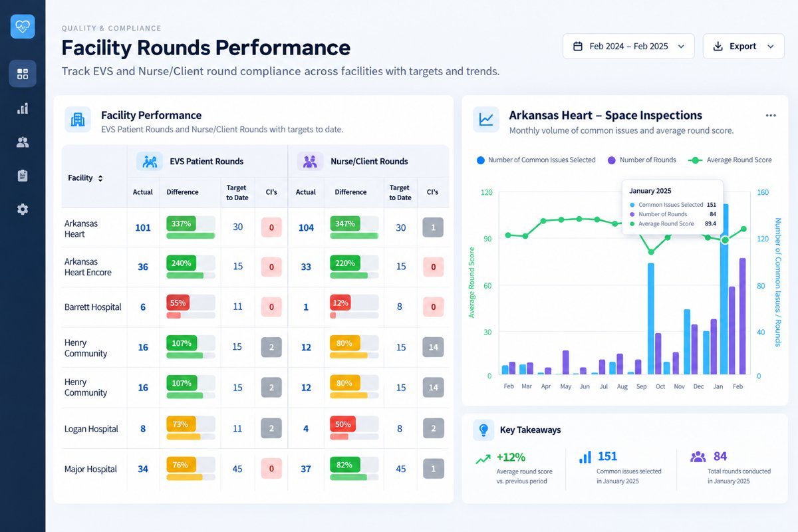Click the tall blue October issues bar
The width and height of the screenshot is (798, 532).
coord(651,318)
